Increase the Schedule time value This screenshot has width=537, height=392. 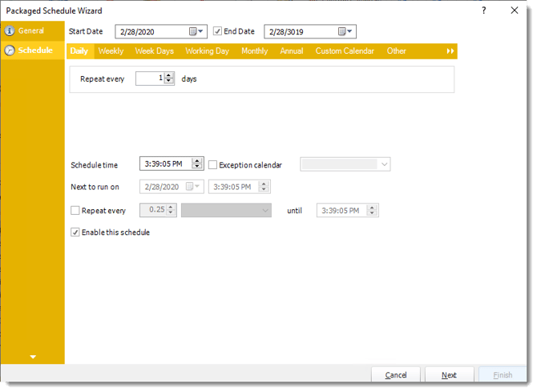(197, 160)
